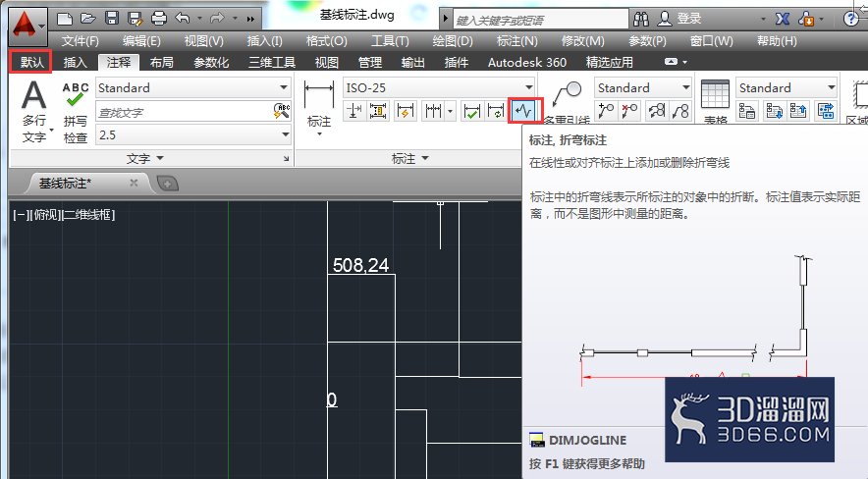868x479 pixels.
Task: Click the adjust dimension space icon
Action: [379, 111]
